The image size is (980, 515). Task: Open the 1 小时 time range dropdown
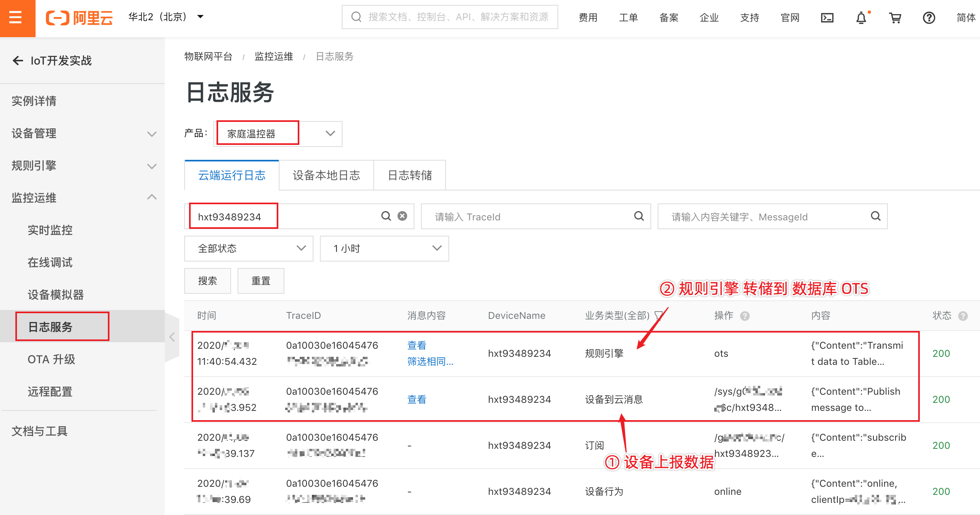(384, 248)
